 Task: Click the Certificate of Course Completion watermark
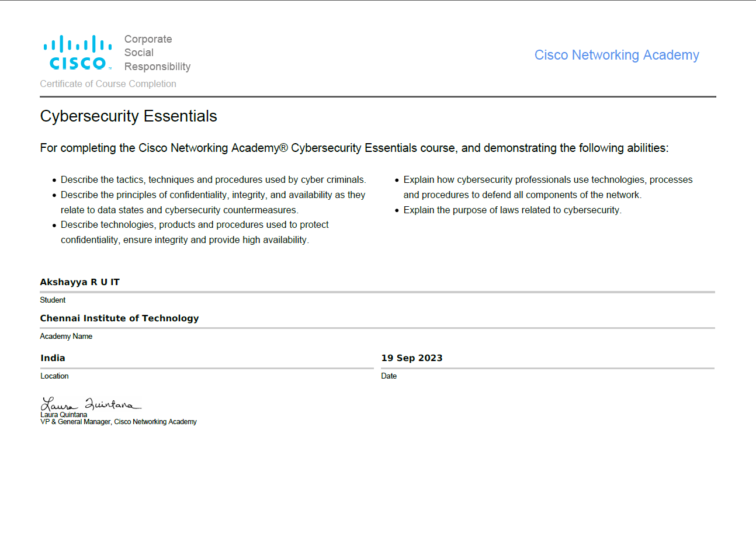pos(109,84)
